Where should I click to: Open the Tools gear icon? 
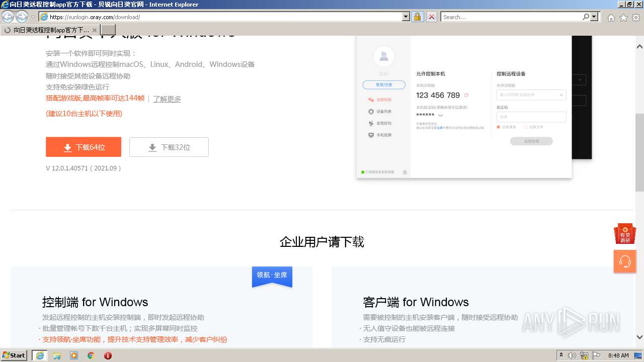tap(636, 18)
